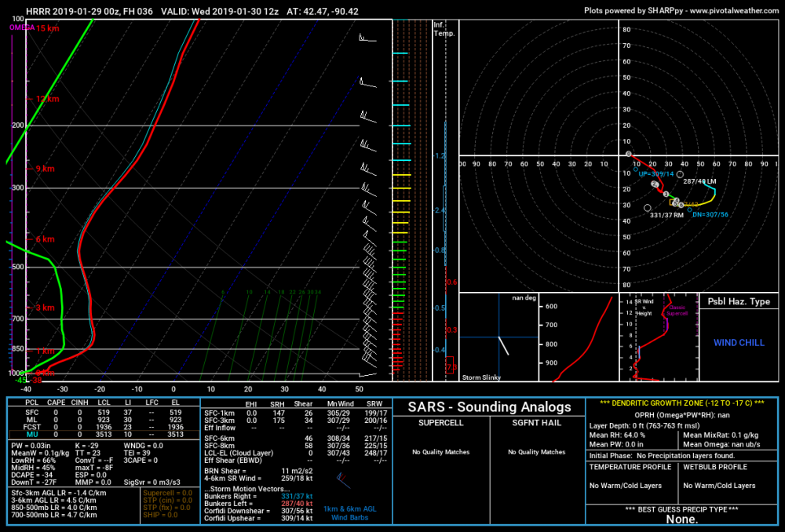
Task: Click the '500' pressure label on the skew-T axis
Action: [x=18, y=268]
